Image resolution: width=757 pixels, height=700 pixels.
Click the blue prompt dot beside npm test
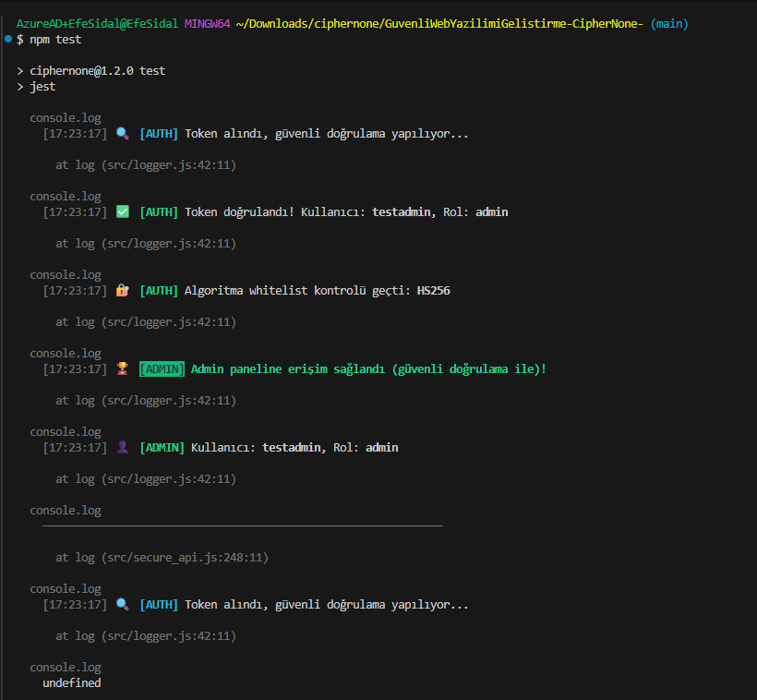[x=8, y=39]
